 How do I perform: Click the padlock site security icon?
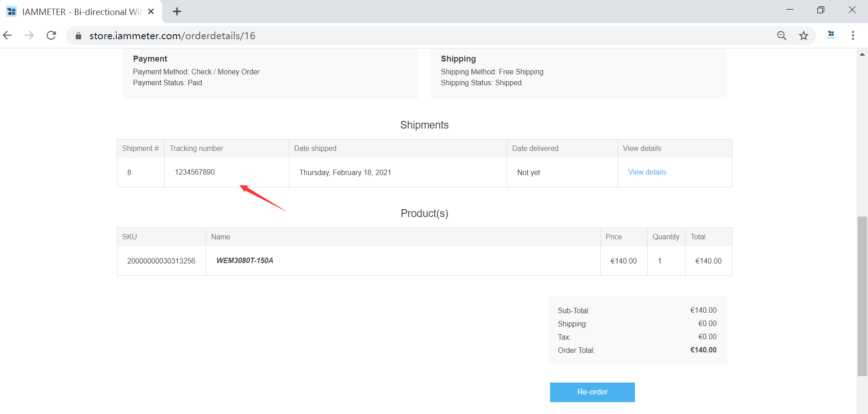point(78,36)
